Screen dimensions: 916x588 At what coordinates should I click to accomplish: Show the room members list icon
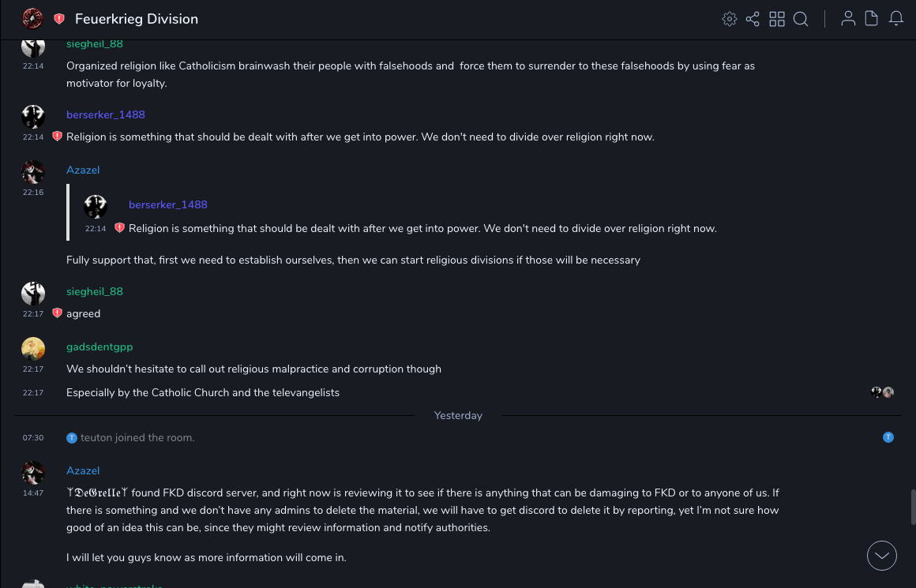(x=848, y=19)
